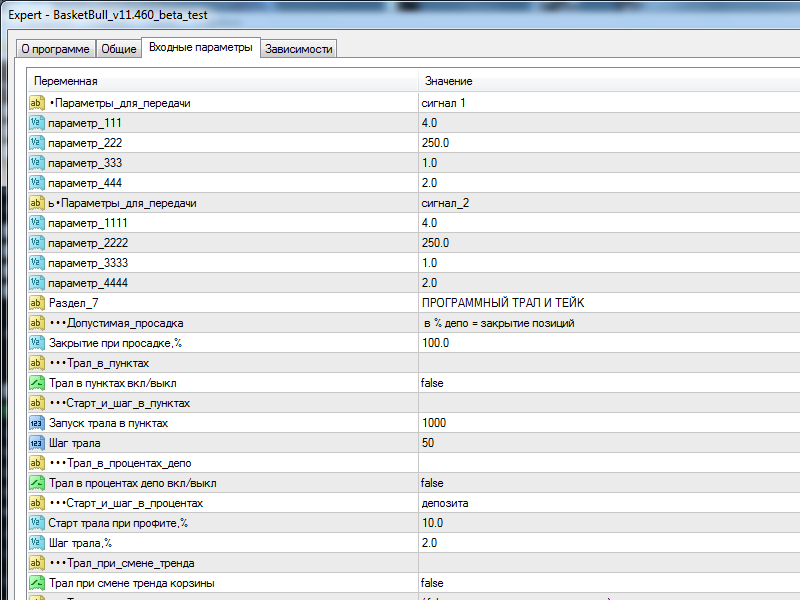Select the 1000 value for Запуск трала в пунктах
The image size is (800, 600).
point(434,423)
